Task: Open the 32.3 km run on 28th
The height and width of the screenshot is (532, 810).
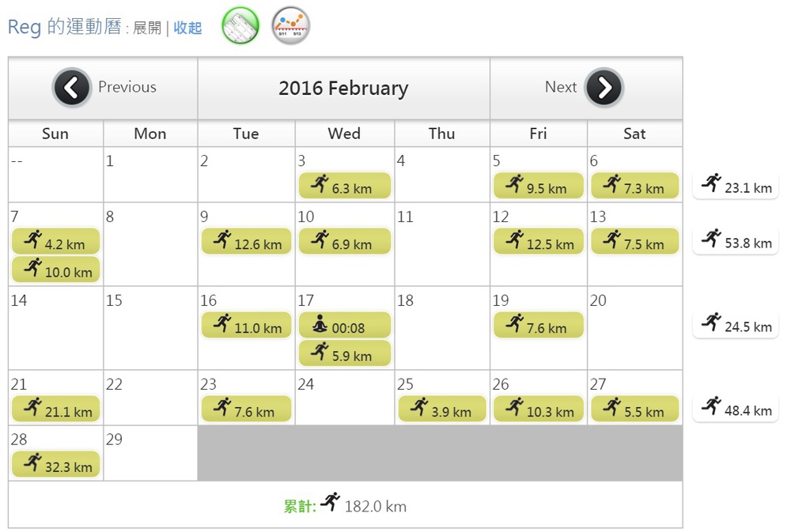Action: coord(56,464)
